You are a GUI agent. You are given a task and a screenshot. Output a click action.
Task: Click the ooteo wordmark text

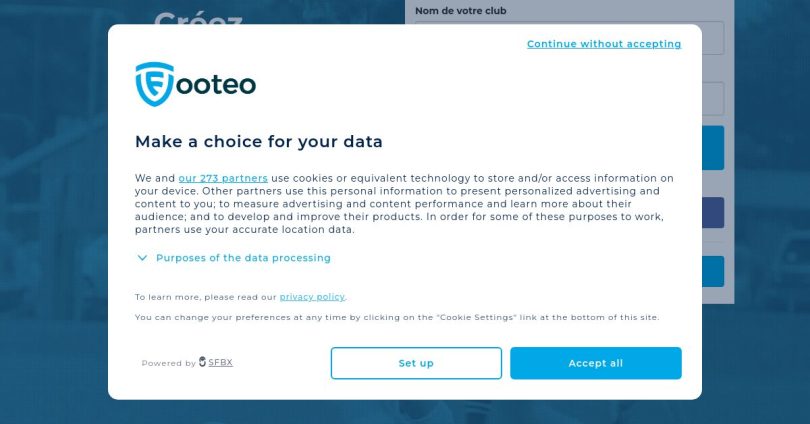(x=216, y=85)
